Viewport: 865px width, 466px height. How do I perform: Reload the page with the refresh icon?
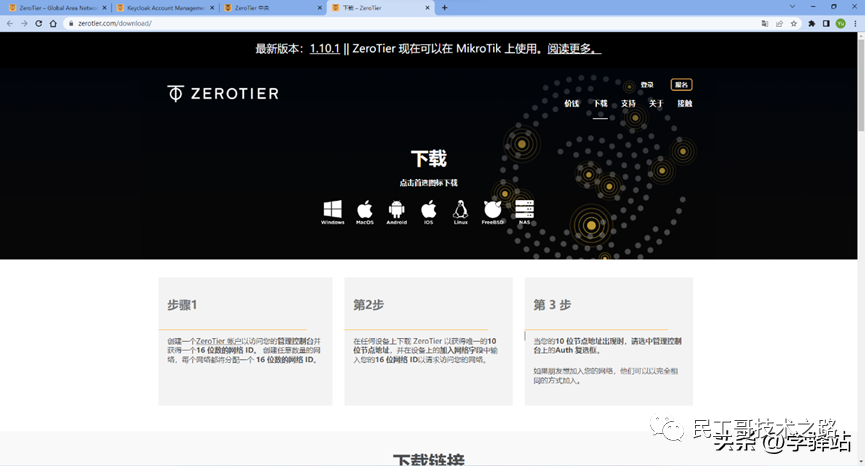point(39,23)
